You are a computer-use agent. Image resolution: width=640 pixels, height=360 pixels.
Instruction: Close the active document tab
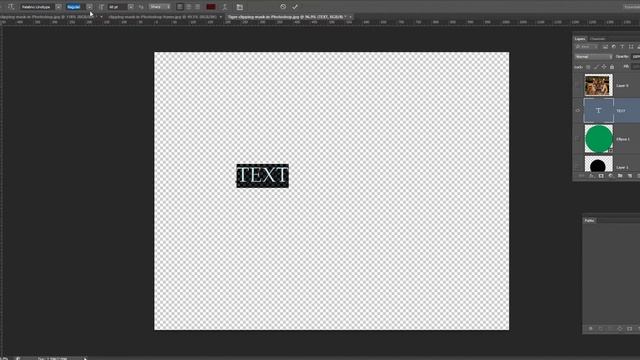click(350, 17)
